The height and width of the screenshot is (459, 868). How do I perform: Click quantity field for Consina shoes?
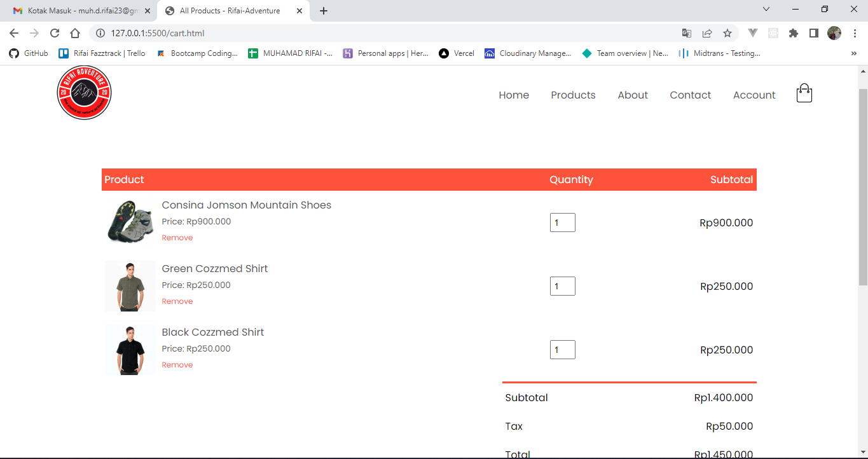pos(563,223)
